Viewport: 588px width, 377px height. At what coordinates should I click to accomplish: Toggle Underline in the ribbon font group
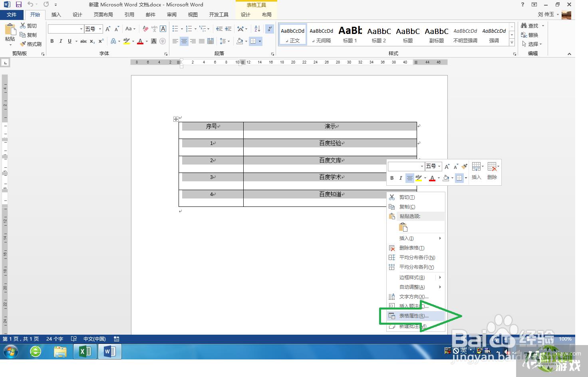(x=70, y=41)
